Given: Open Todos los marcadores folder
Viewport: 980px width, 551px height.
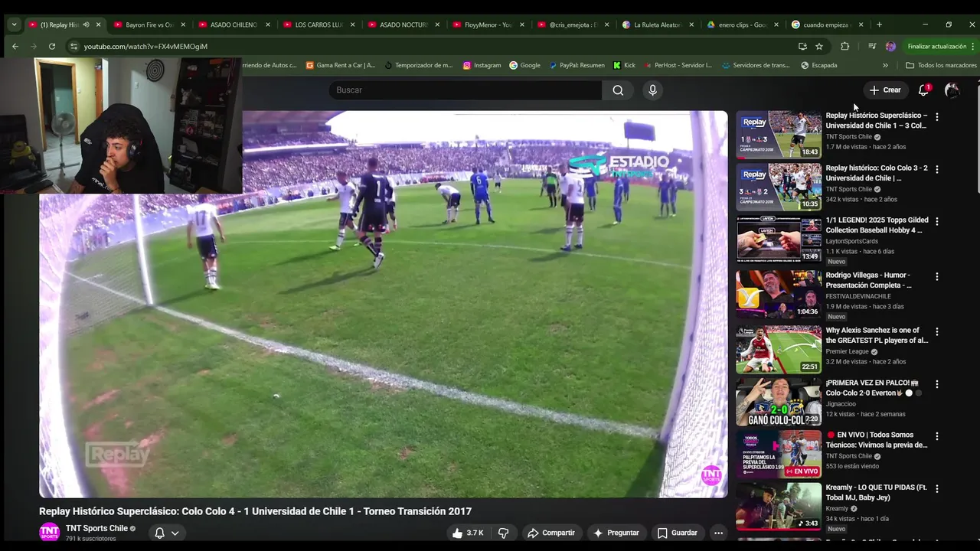Looking at the screenshot, I should 941,65.
